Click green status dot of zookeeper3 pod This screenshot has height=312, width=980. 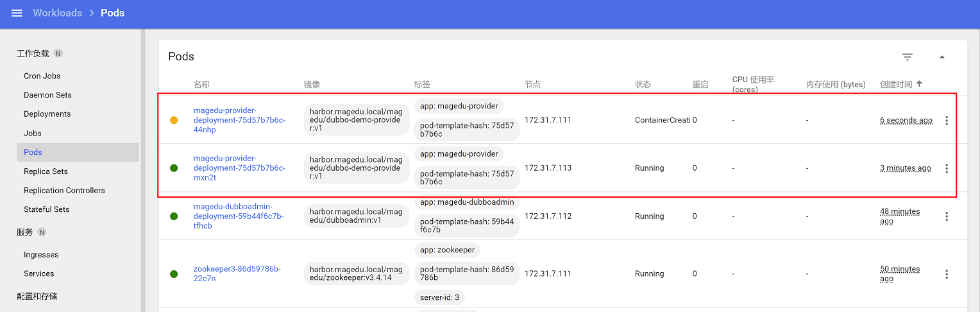[x=174, y=274]
